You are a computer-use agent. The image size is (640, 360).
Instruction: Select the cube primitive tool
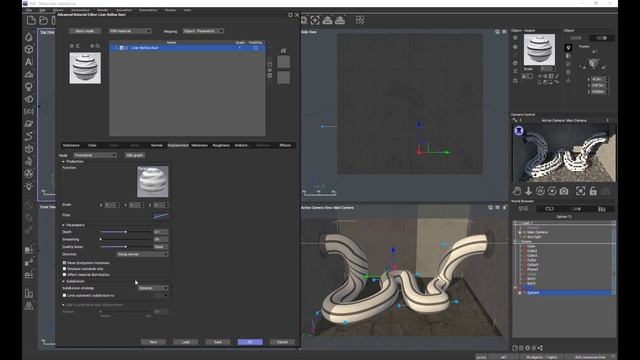point(29,49)
